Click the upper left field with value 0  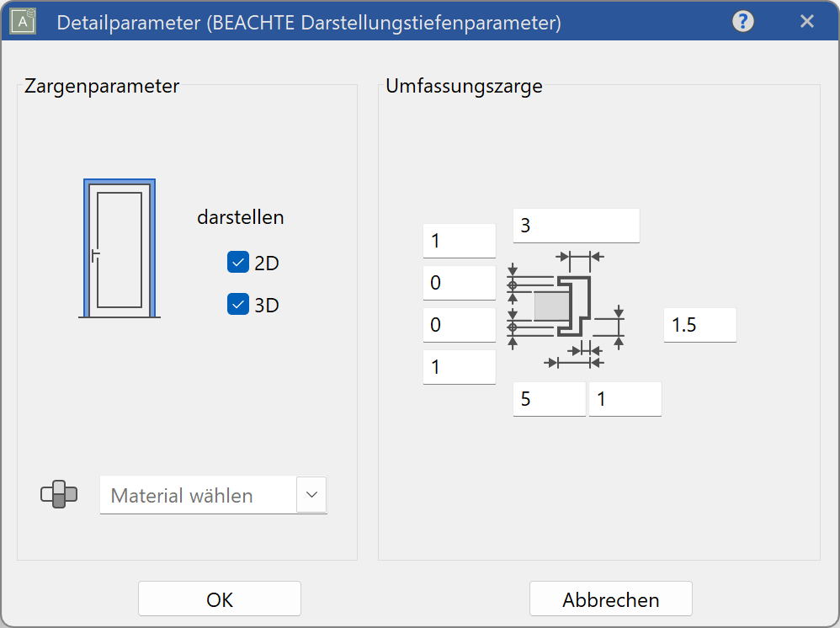[459, 282]
